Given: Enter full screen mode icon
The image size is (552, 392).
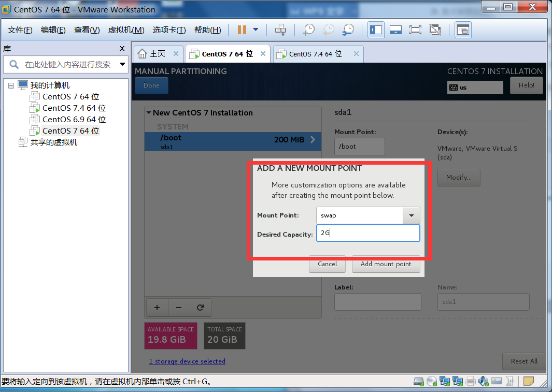Looking at the screenshot, I should pos(415,30).
